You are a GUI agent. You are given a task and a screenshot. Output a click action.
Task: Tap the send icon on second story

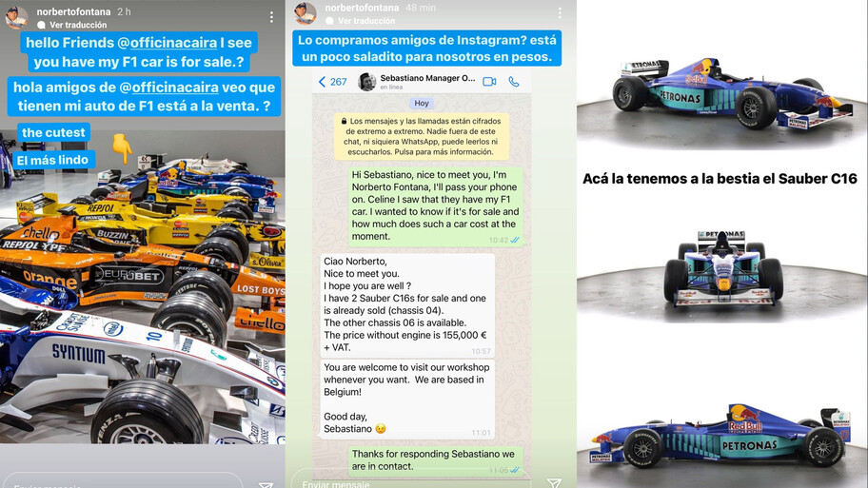click(x=554, y=483)
